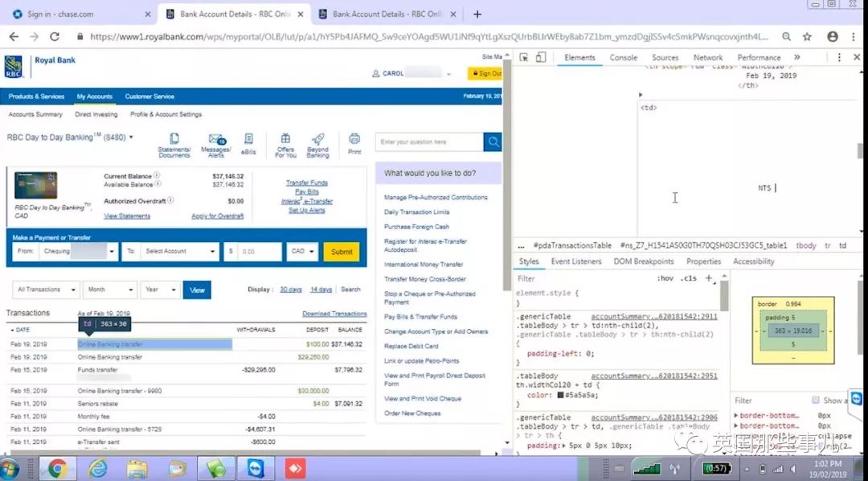The width and height of the screenshot is (868, 481).
Task: Open File Explorer folder in taskbar
Action: coord(137,469)
